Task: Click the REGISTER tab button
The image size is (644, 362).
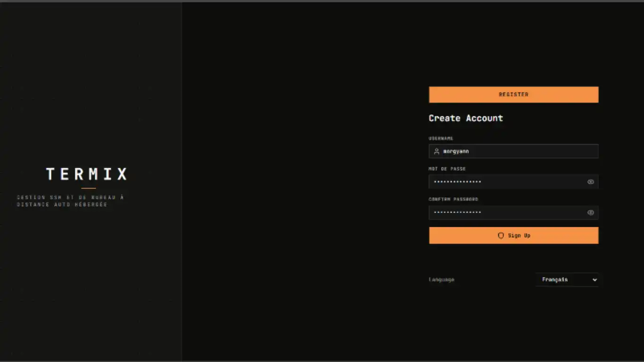Action: [513, 94]
